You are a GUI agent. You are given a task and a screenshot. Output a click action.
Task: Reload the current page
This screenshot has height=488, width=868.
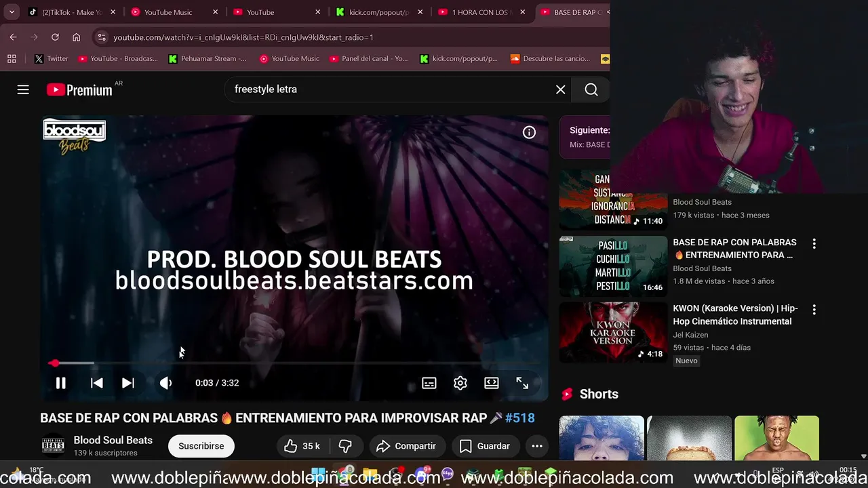(x=55, y=37)
